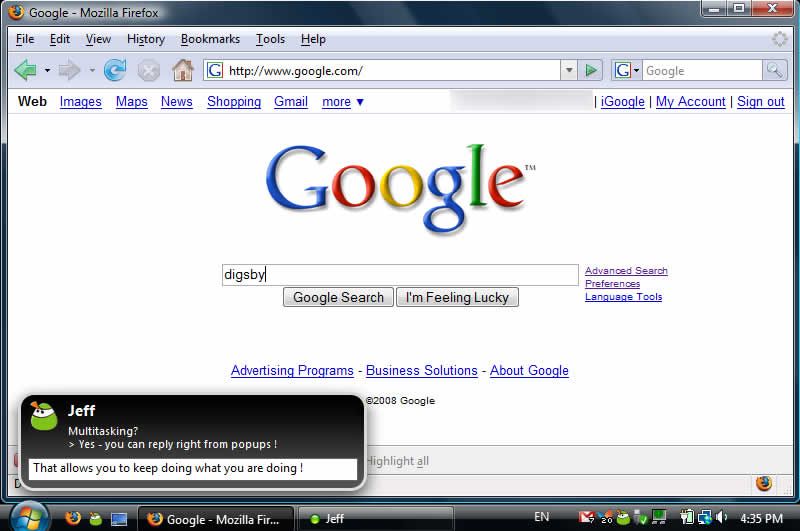Viewport: 800px width, 531px height.
Task: Open the iGoogle link
Action: 622,102
